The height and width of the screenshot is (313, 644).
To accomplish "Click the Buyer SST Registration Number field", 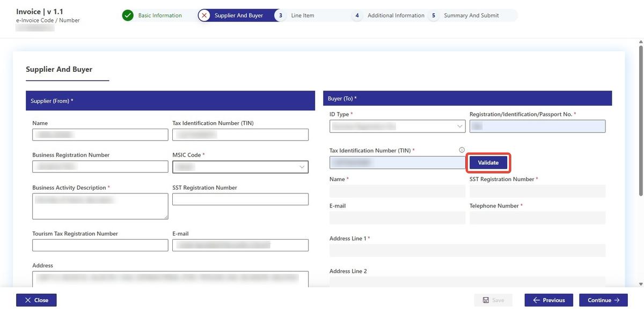I will point(537,191).
